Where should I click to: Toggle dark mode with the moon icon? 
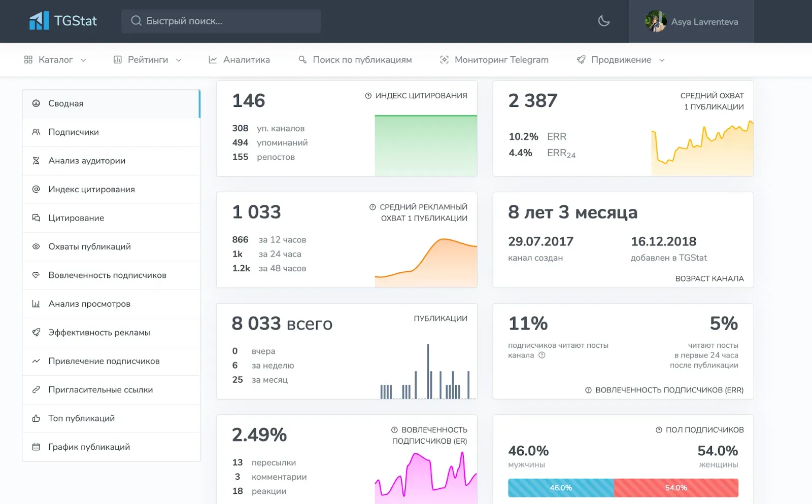click(603, 21)
